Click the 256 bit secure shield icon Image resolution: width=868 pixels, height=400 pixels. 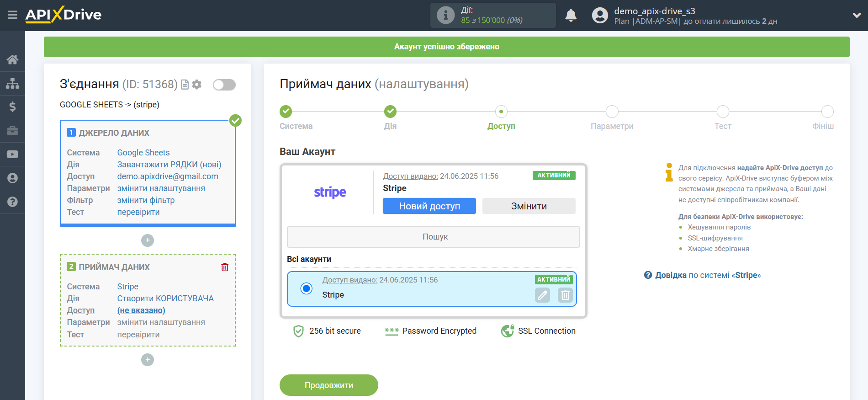coord(298,331)
